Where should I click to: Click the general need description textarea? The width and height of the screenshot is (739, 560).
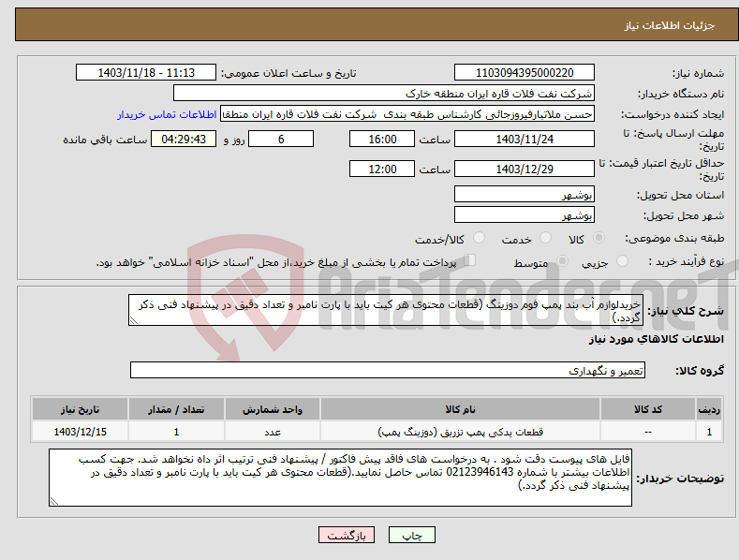386,310
